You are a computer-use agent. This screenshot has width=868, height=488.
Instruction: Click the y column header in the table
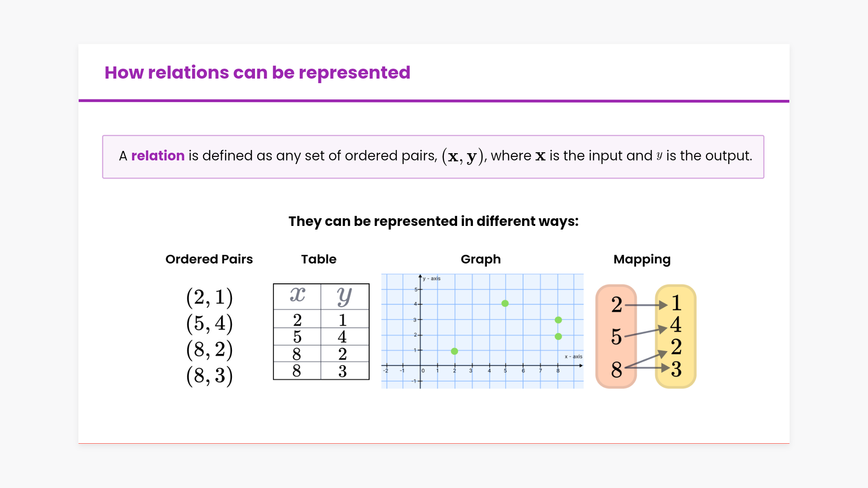344,296
